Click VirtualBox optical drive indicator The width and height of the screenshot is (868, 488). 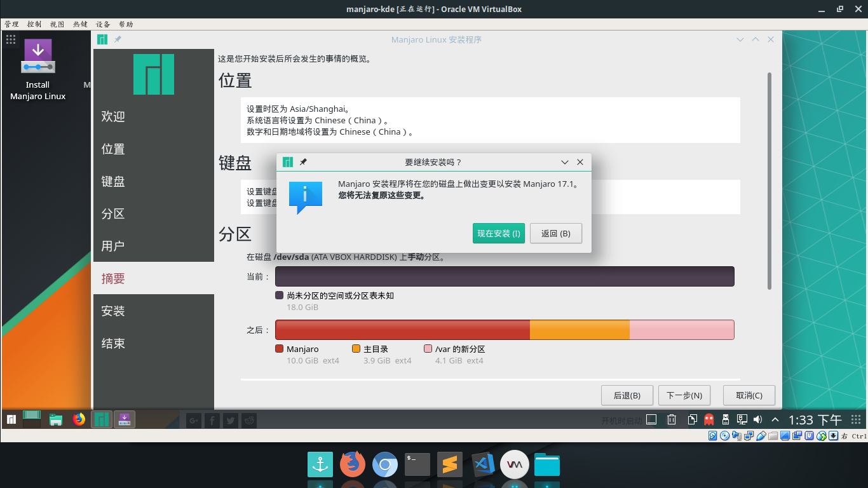pyautogui.click(x=724, y=435)
